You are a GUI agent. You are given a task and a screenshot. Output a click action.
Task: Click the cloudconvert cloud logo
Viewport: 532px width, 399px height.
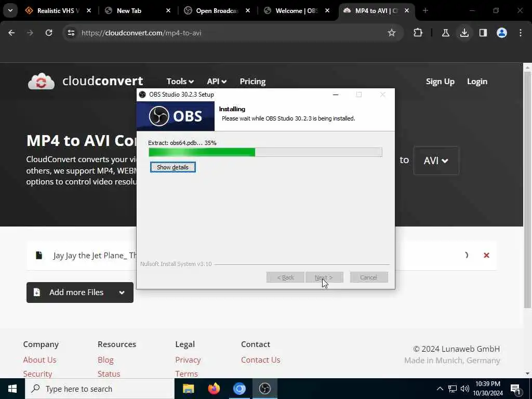coord(41,82)
